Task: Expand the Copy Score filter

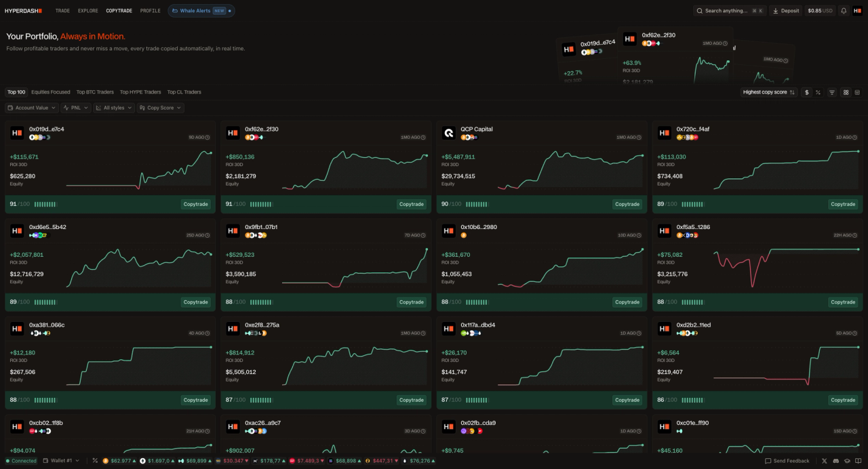Action: [x=160, y=108]
